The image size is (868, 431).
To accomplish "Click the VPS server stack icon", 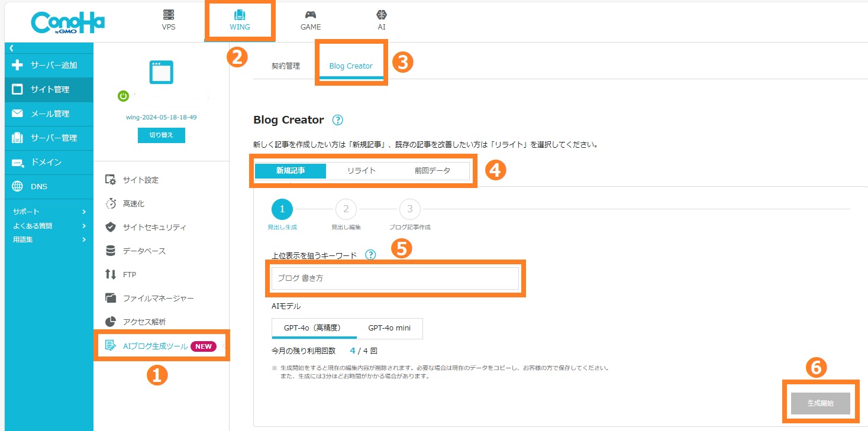I will (x=169, y=14).
